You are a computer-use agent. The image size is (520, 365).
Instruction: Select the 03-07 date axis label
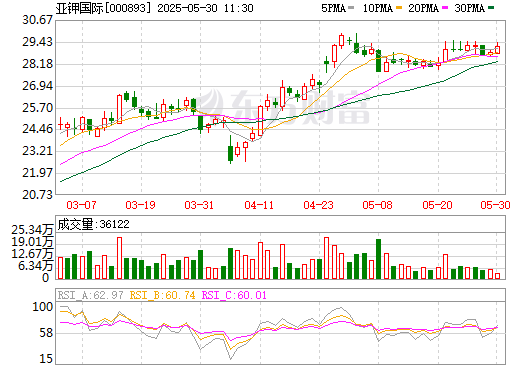click(x=81, y=205)
